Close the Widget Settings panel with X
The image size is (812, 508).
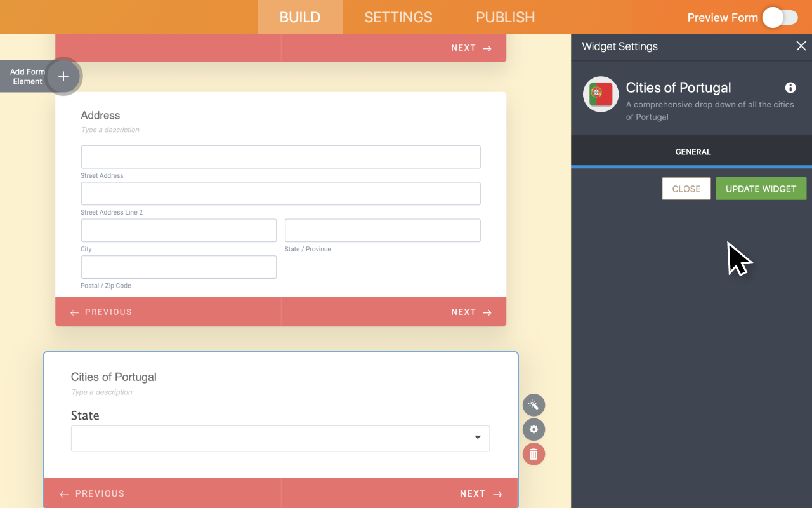[x=801, y=46]
